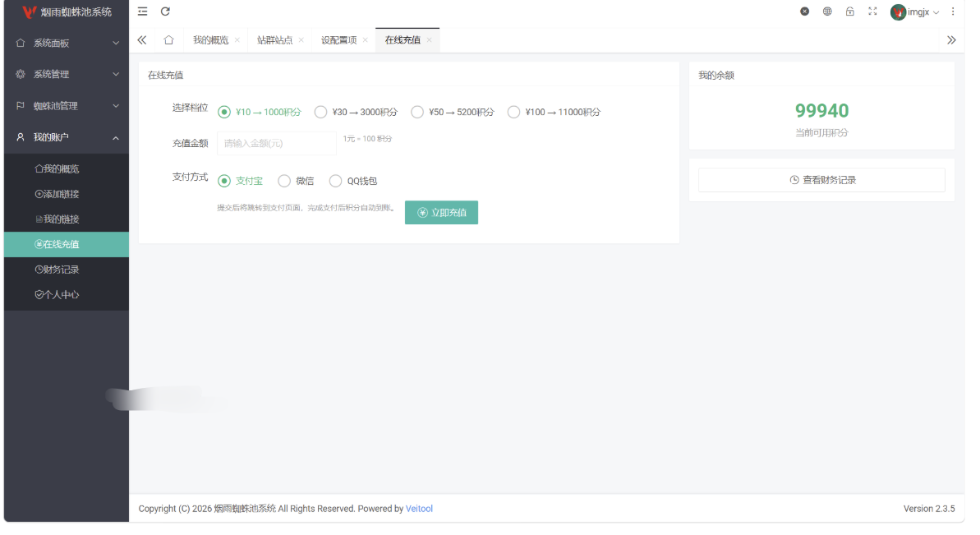Lock the screen with padlock icon
The width and height of the screenshot is (980, 535).
[x=850, y=12]
